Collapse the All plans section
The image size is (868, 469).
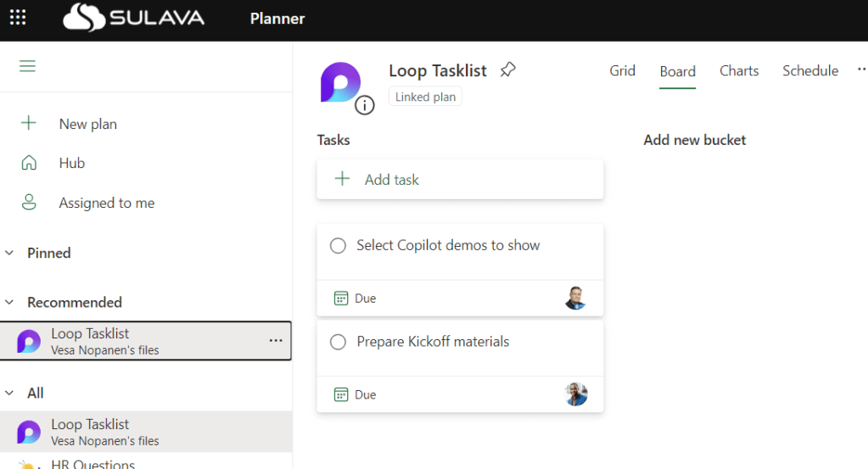click(x=10, y=393)
